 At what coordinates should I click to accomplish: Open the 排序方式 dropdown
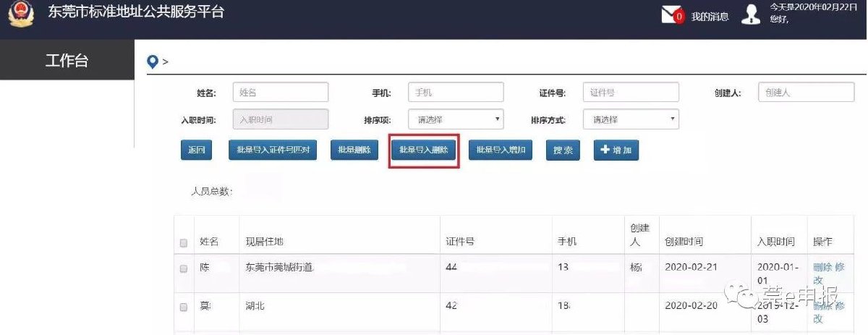(x=631, y=119)
